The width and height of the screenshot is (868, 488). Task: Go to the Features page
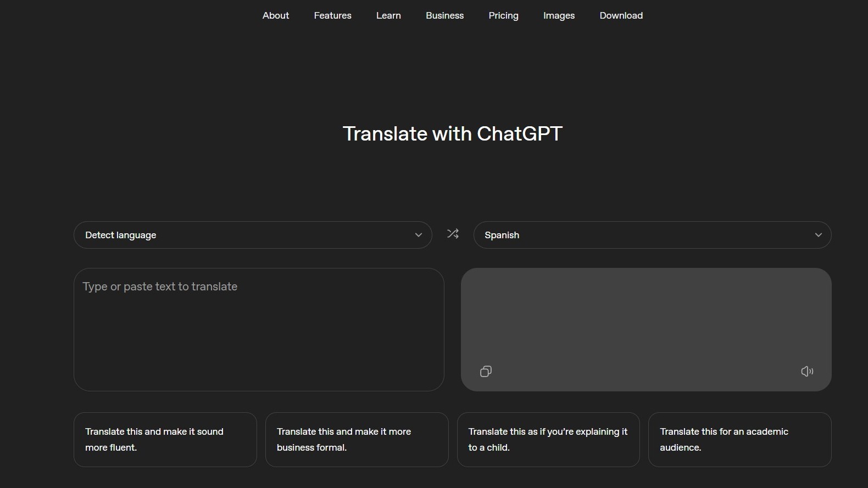(332, 15)
